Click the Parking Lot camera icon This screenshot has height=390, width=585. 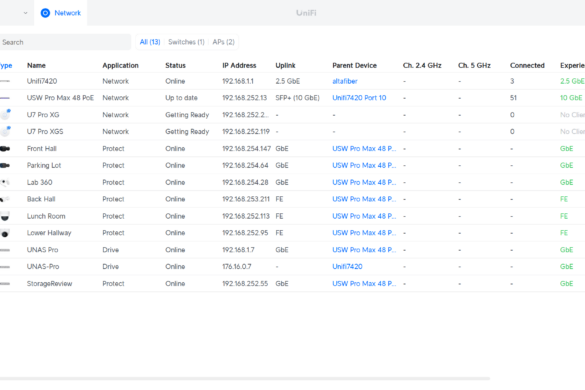tap(5, 165)
